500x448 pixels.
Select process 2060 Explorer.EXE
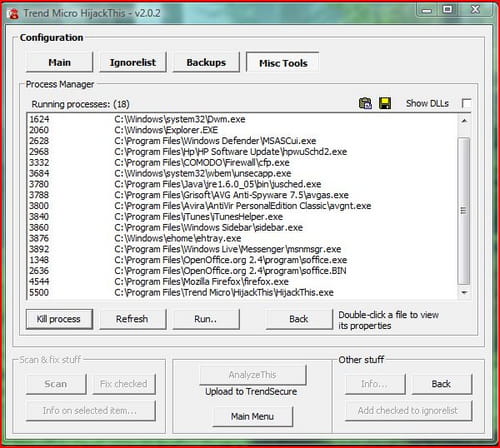(x=242, y=130)
